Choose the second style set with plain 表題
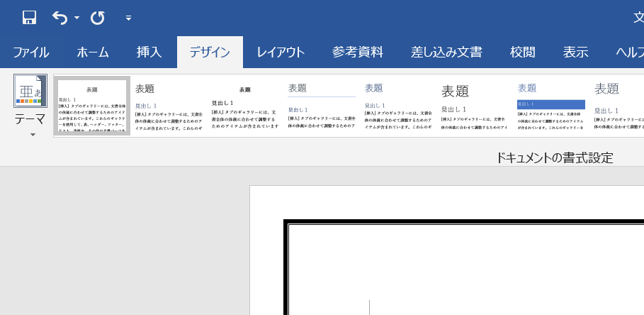Viewport: 644px width, 315px height. click(x=169, y=106)
